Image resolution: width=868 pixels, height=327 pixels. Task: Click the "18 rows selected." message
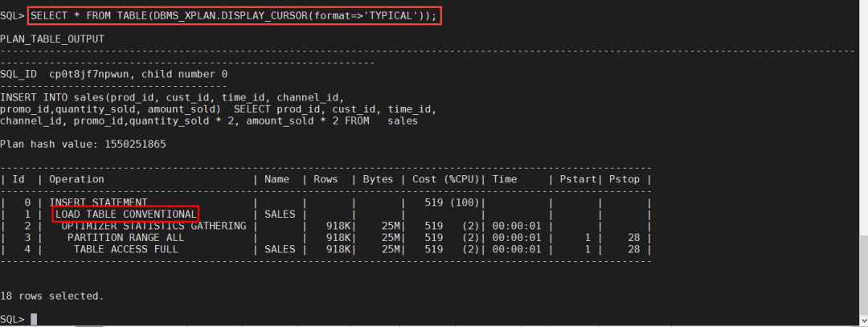[x=52, y=296]
